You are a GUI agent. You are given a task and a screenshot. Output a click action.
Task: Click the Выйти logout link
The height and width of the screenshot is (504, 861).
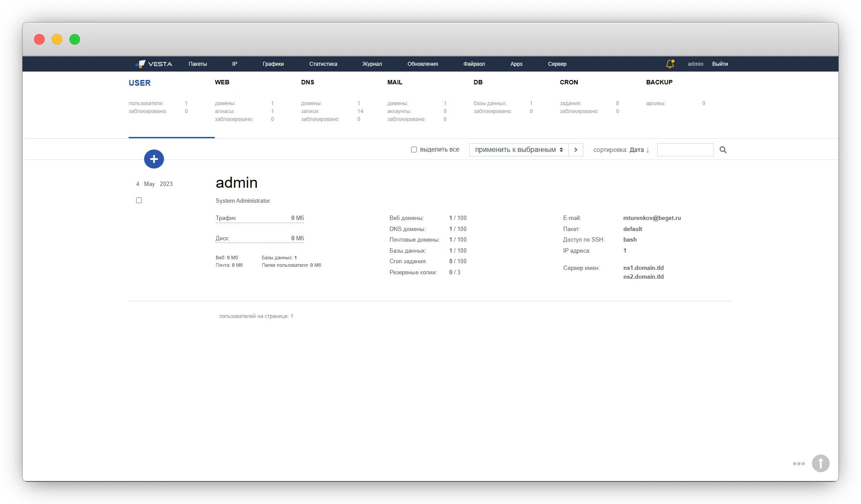720,64
